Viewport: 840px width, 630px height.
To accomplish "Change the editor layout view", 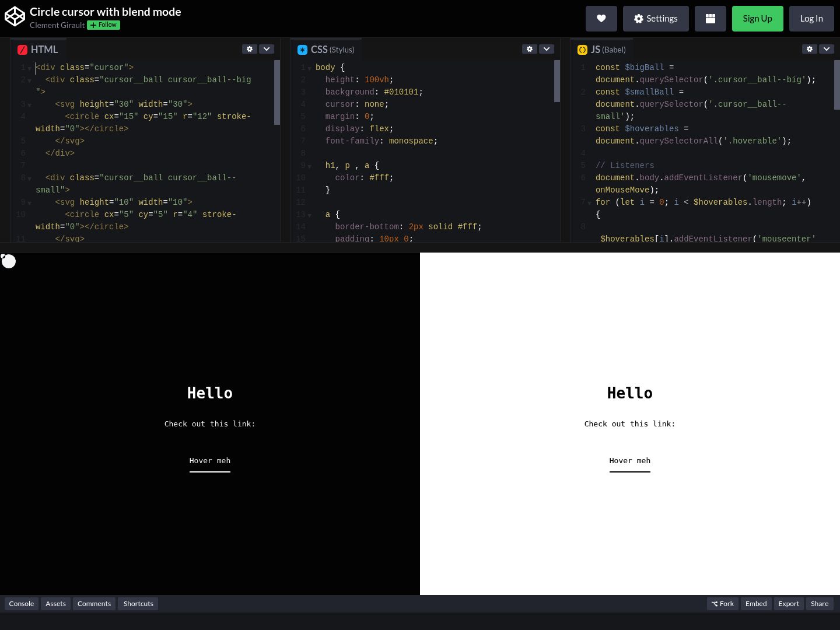I will (x=710, y=19).
